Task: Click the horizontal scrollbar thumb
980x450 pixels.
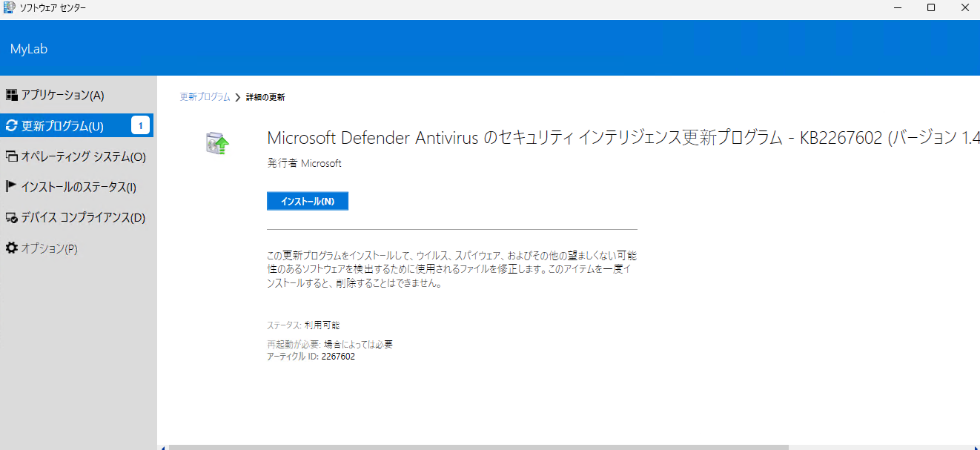Action: (x=478, y=447)
